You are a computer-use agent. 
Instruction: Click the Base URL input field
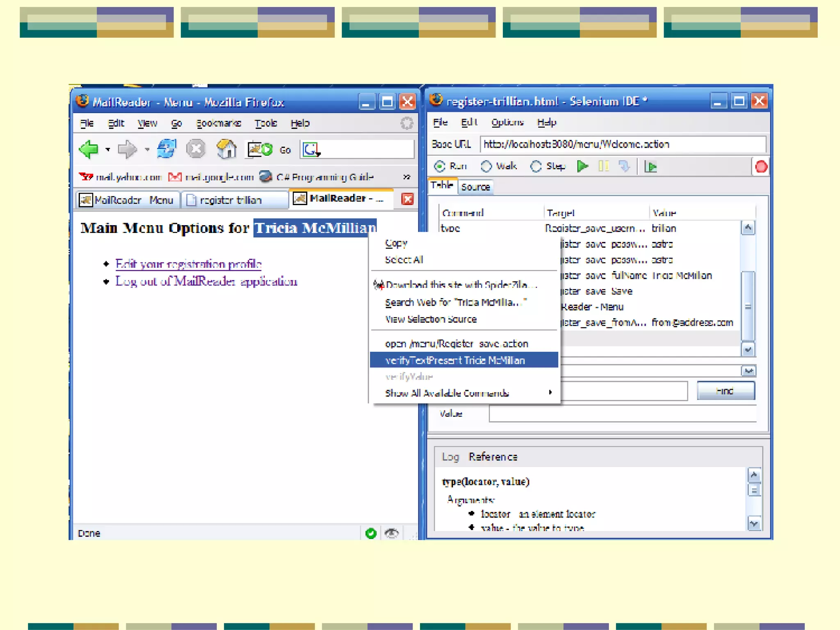point(621,144)
